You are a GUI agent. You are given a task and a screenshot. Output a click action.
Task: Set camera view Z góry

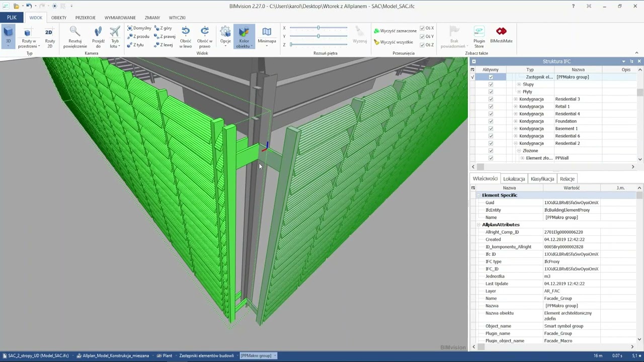tap(163, 28)
